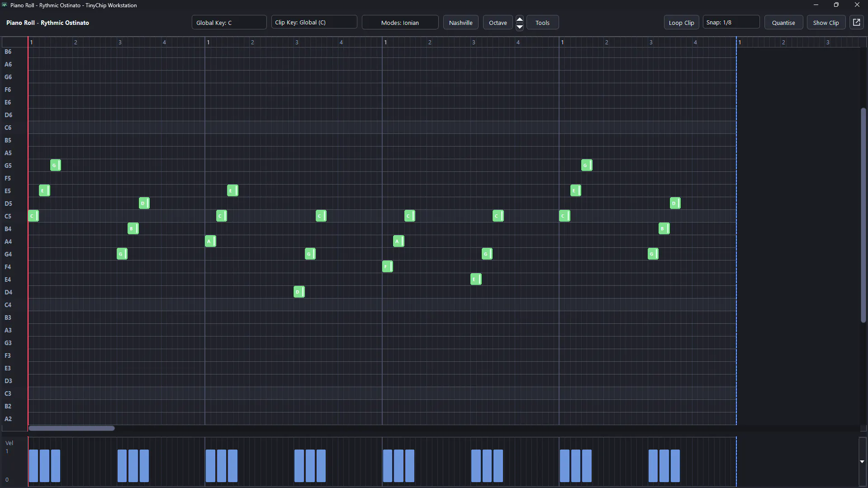Raise the octave with the up arrow
868x488 pixels.
(x=520, y=19)
